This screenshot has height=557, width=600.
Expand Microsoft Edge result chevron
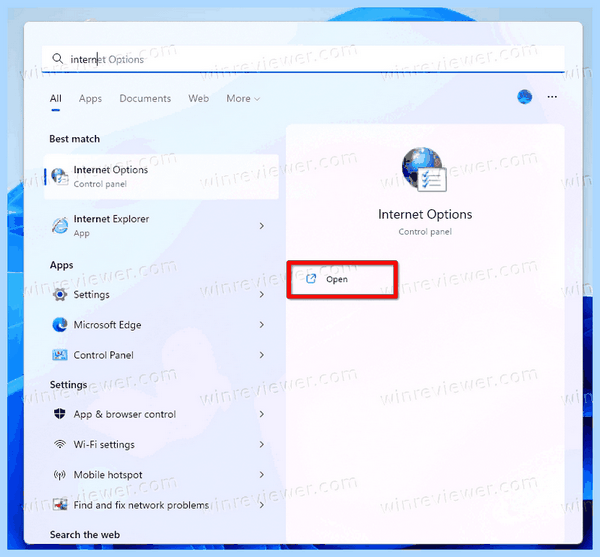coord(262,325)
